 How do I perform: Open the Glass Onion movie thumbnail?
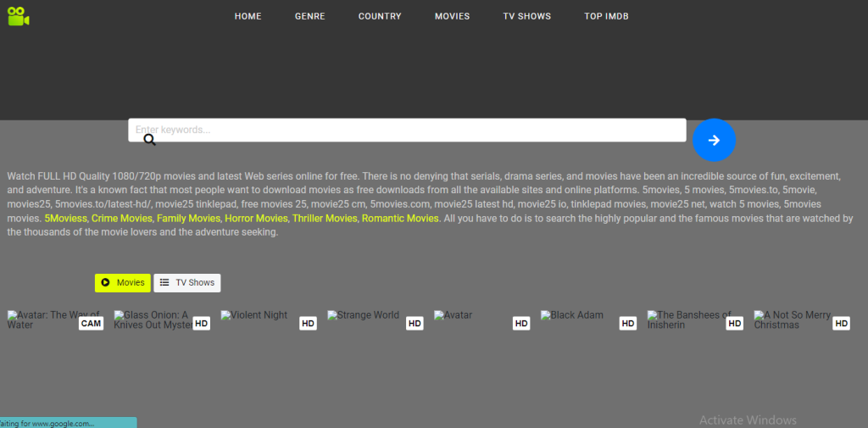click(153, 320)
